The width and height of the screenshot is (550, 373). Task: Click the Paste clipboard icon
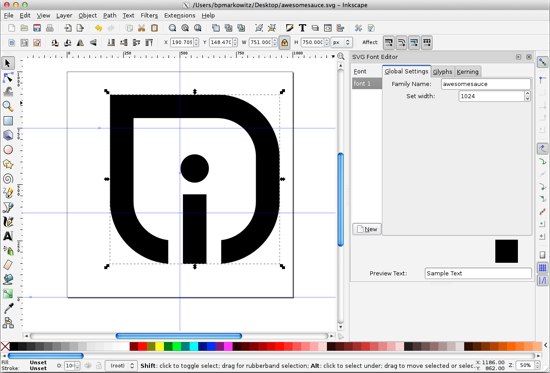(x=154, y=28)
